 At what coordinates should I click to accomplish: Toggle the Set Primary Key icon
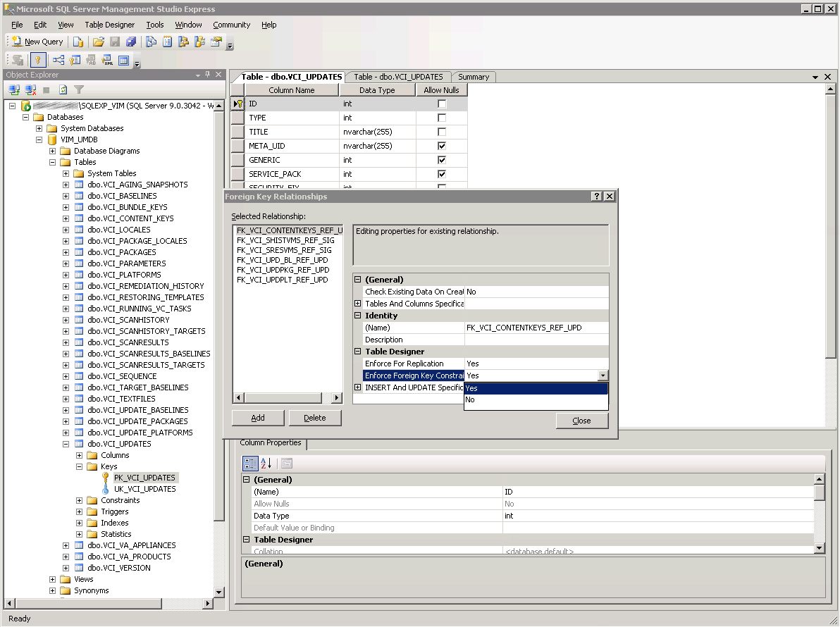coord(38,61)
